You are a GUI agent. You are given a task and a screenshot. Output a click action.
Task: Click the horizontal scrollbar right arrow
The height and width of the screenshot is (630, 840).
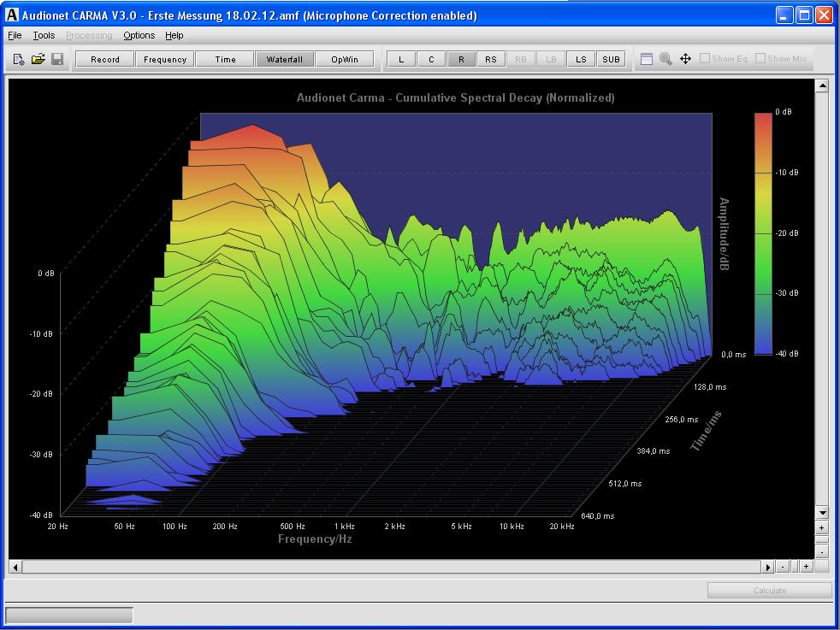coord(768,567)
